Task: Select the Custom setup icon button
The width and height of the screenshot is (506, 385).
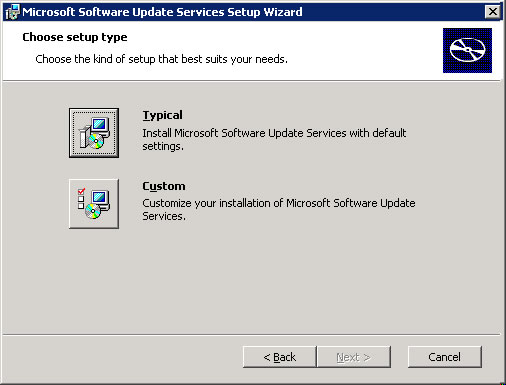Action: [x=94, y=204]
